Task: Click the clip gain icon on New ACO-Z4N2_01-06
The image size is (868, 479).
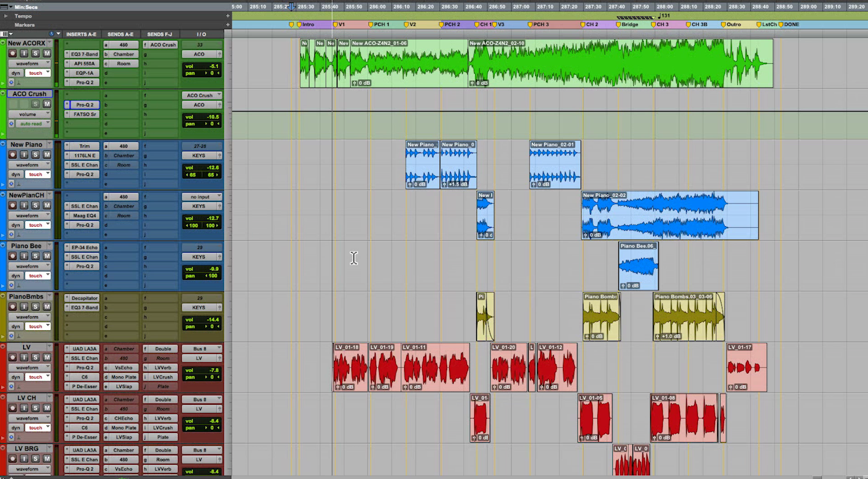Action: point(354,83)
